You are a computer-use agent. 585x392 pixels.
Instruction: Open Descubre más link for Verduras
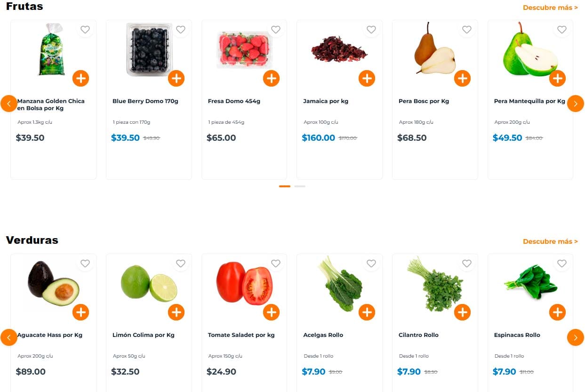pos(550,241)
